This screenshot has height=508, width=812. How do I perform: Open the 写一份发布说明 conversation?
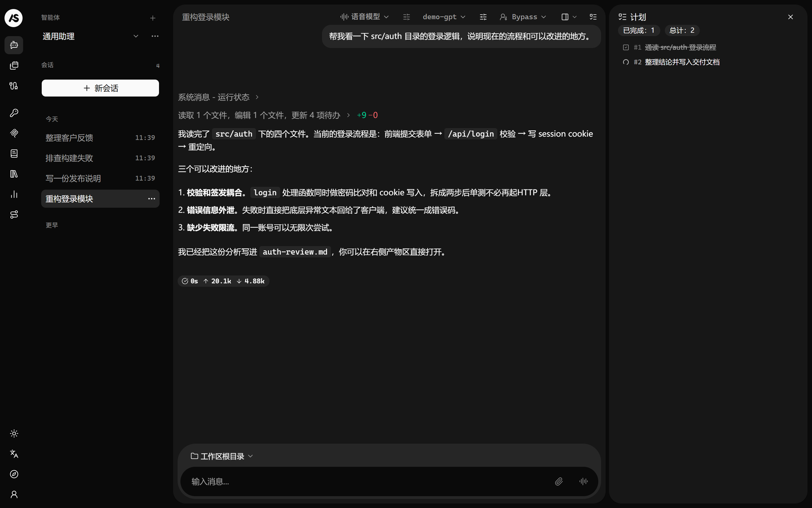[100, 178]
